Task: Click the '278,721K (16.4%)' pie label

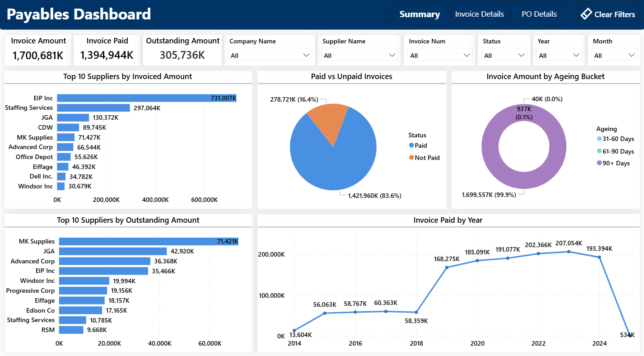Action: click(294, 99)
